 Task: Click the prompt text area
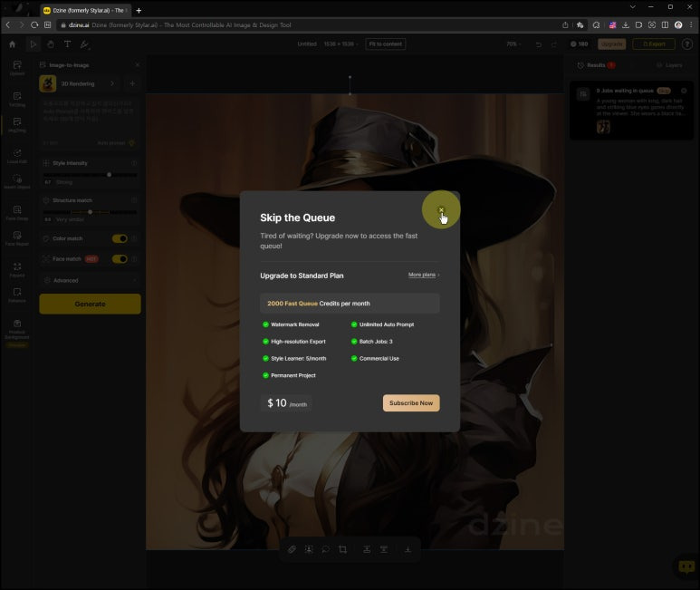pos(90,119)
